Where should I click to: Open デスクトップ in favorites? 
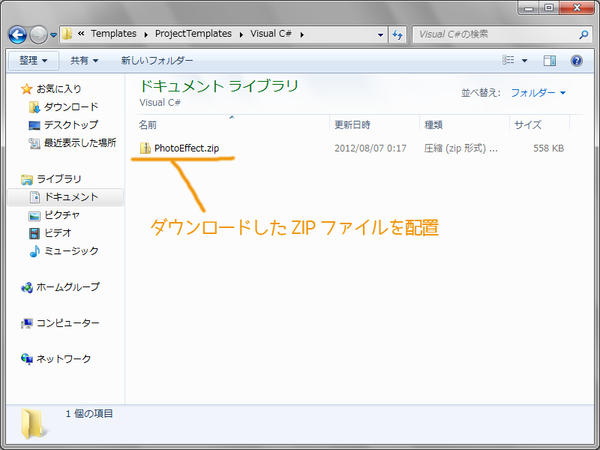tap(71, 125)
